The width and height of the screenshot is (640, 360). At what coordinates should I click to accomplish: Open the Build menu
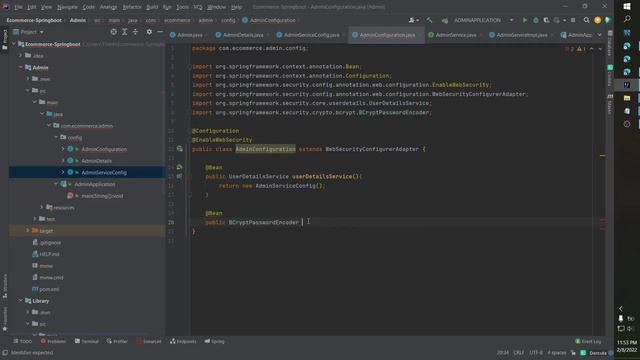pyautogui.click(x=152, y=7)
